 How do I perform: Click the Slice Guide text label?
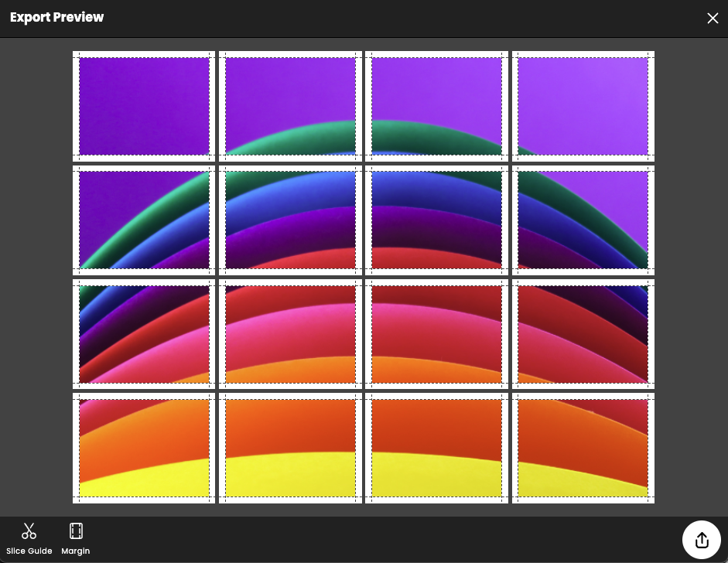point(29,551)
